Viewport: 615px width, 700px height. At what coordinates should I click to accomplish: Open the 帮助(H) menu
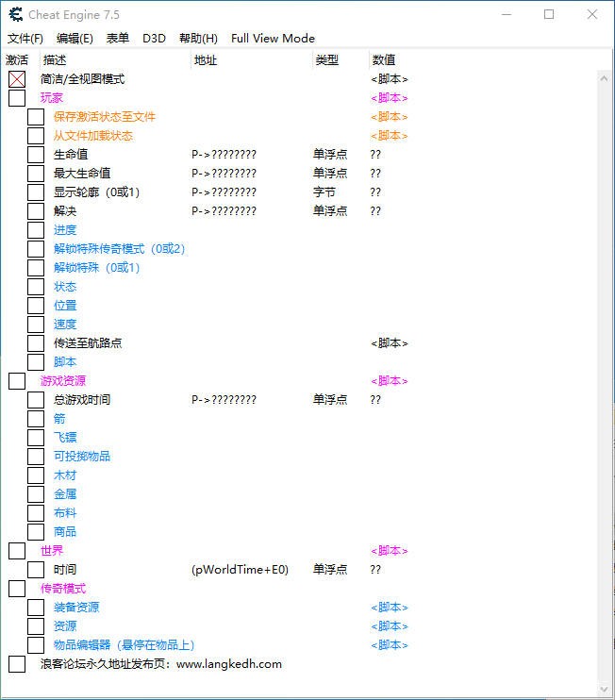(x=198, y=39)
